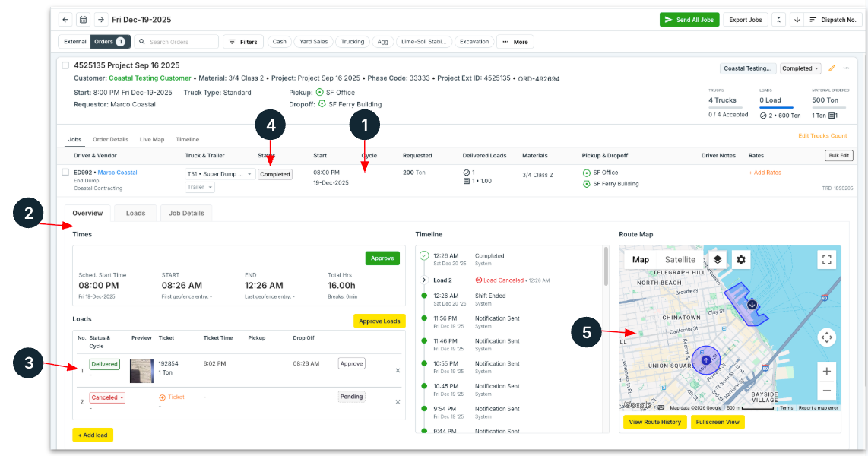Click the sort direction down arrow icon
Image resolution: width=868 pixels, height=456 pixels.
(x=797, y=19)
